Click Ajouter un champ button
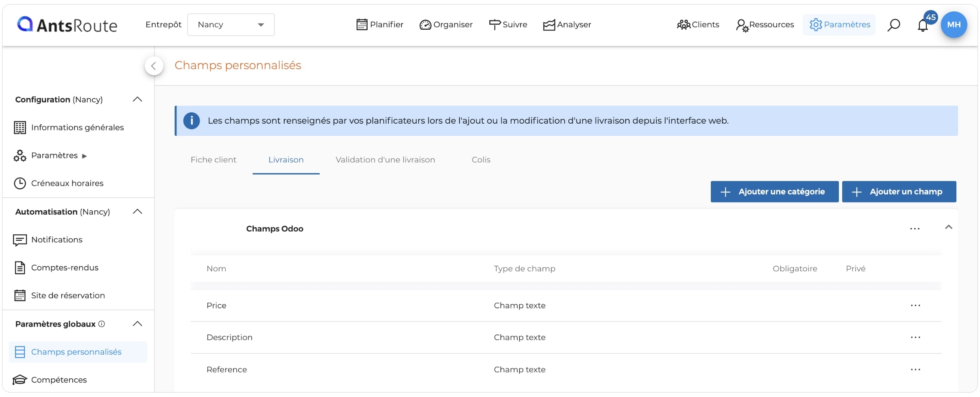 [899, 192]
